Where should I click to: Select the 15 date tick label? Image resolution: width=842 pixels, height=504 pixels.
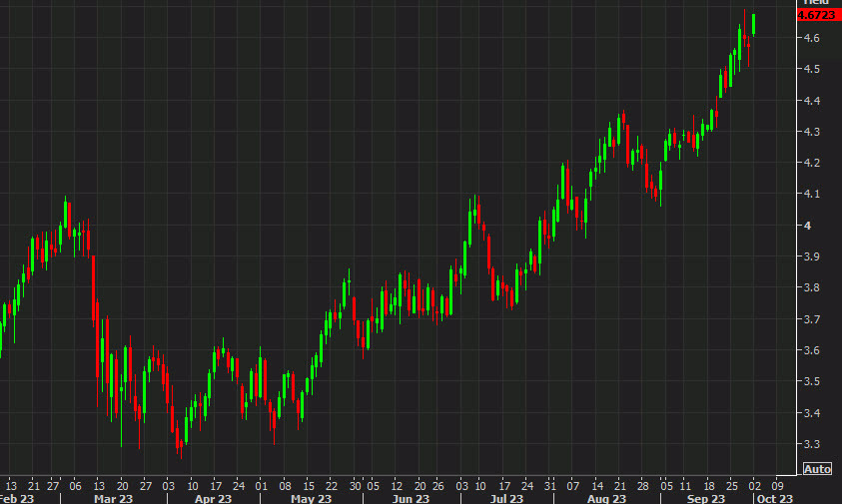pyautogui.click(x=309, y=486)
